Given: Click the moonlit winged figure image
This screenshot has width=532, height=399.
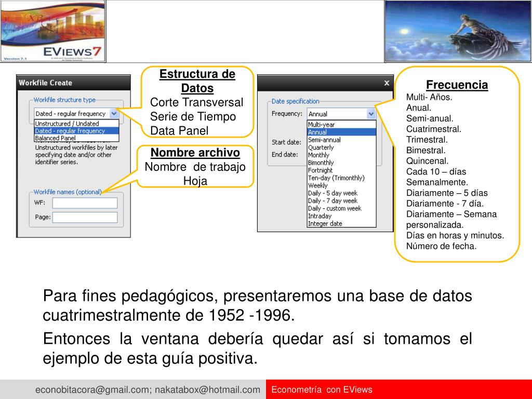Looking at the screenshot, I should [x=458, y=31].
